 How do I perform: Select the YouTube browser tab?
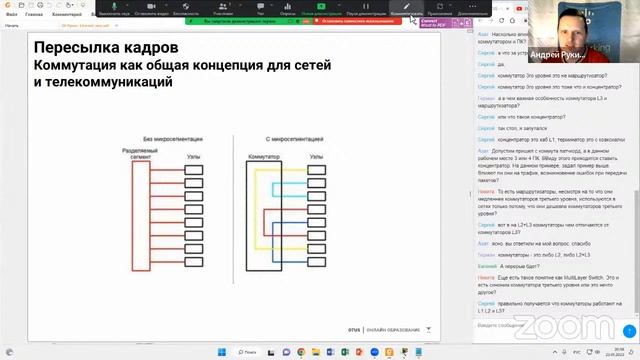[x=519, y=9]
